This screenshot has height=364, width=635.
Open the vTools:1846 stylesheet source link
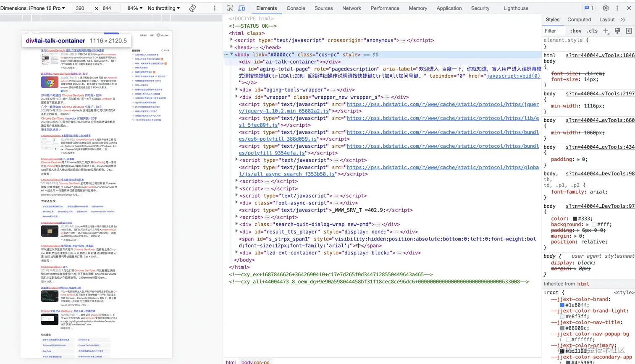[x=600, y=55]
